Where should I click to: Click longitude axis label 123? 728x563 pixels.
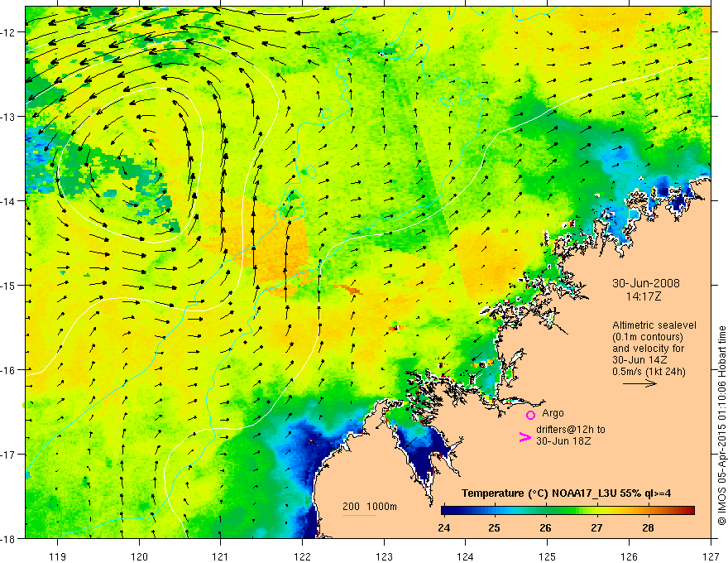[x=384, y=556]
